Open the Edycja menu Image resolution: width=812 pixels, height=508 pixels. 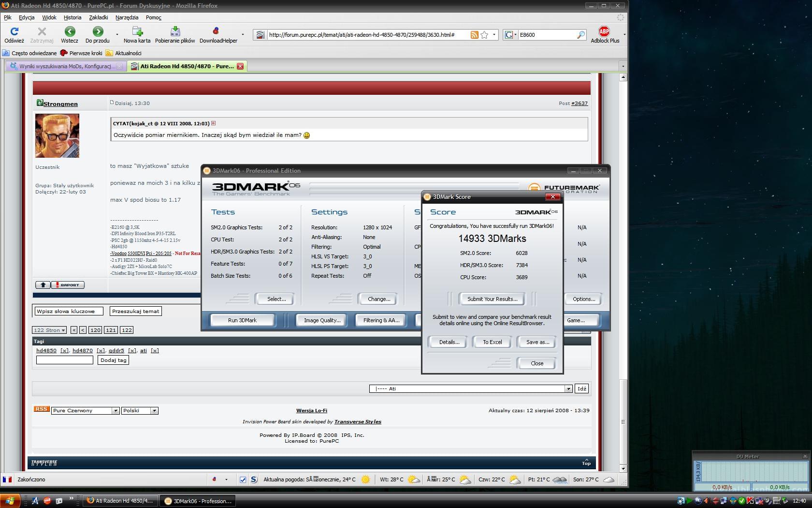point(27,17)
